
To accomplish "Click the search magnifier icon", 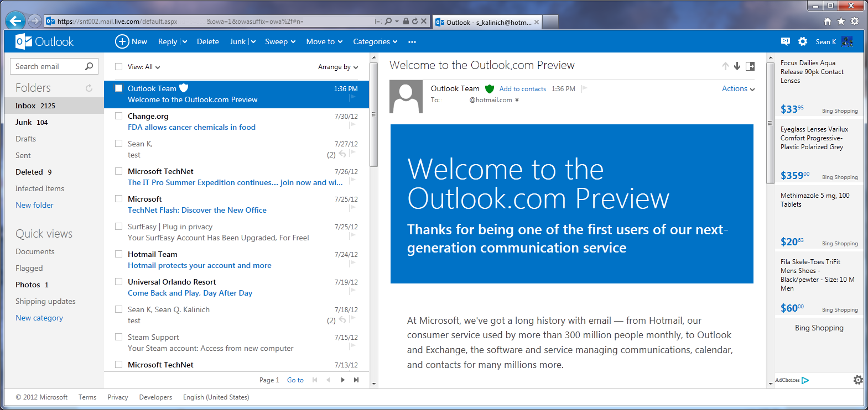I will (89, 66).
